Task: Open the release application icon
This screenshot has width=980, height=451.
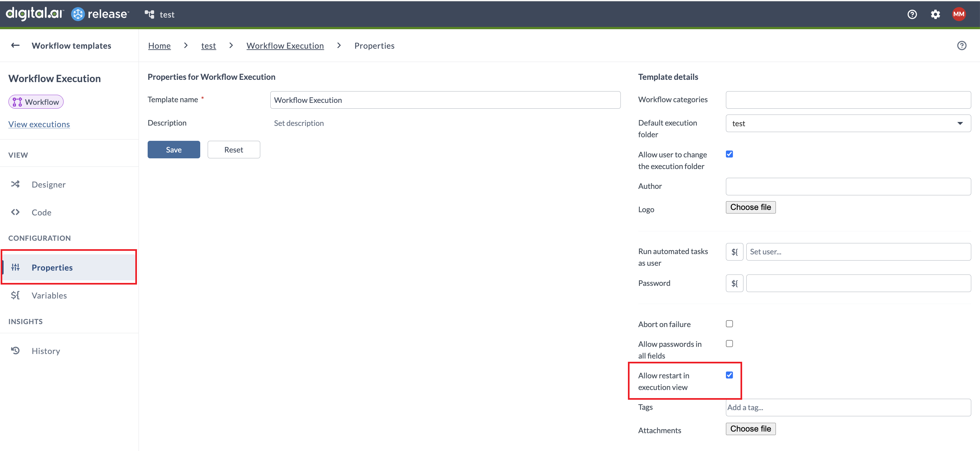Action: pos(78,14)
